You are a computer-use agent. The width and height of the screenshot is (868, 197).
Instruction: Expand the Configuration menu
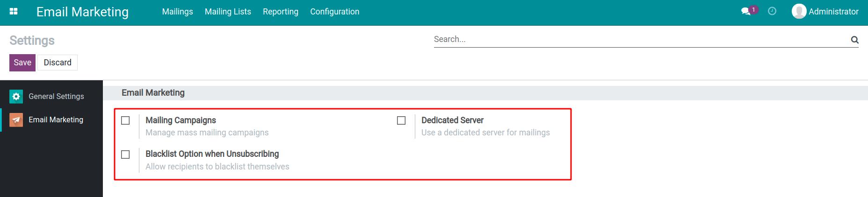point(334,12)
